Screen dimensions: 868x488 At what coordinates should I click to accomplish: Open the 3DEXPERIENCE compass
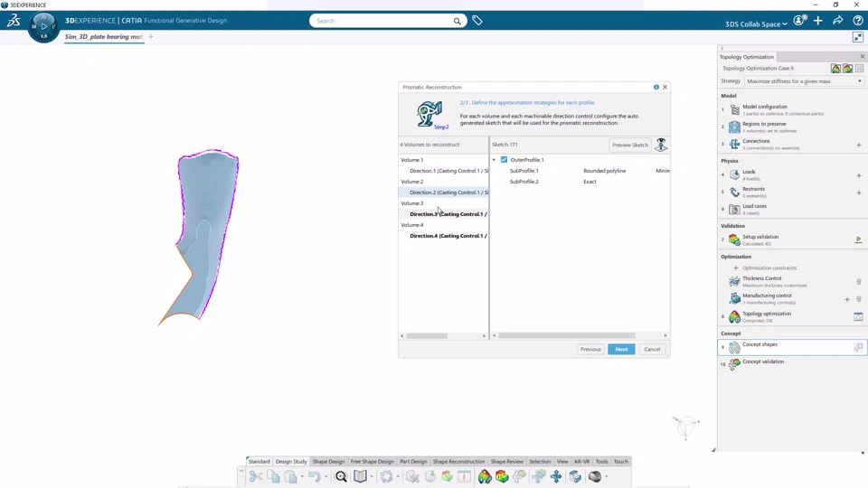tap(43, 26)
